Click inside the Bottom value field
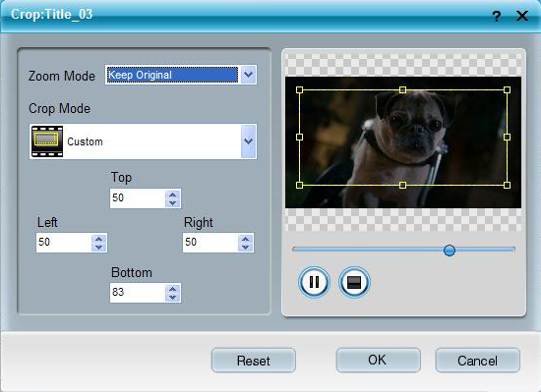 138,293
